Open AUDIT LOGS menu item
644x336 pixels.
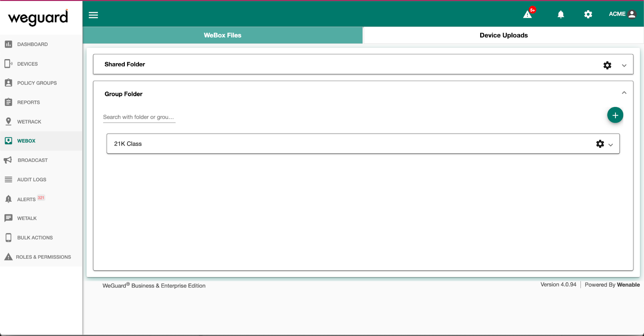pos(32,179)
